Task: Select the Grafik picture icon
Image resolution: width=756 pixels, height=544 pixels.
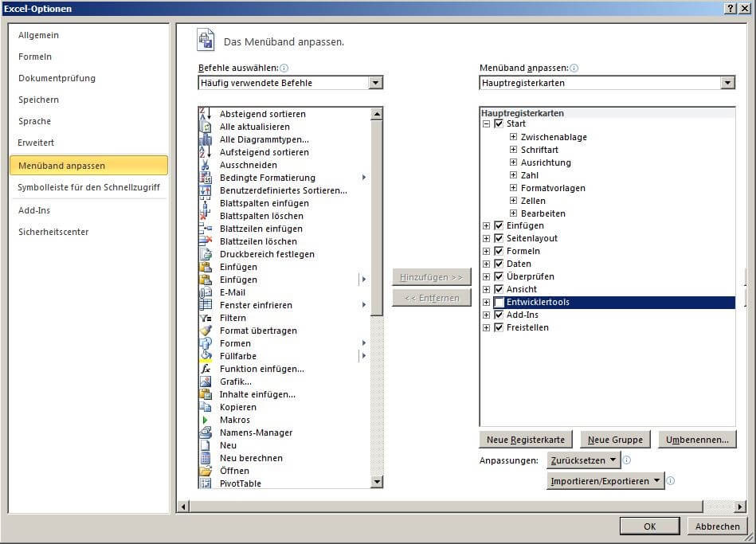Action: [x=206, y=382]
